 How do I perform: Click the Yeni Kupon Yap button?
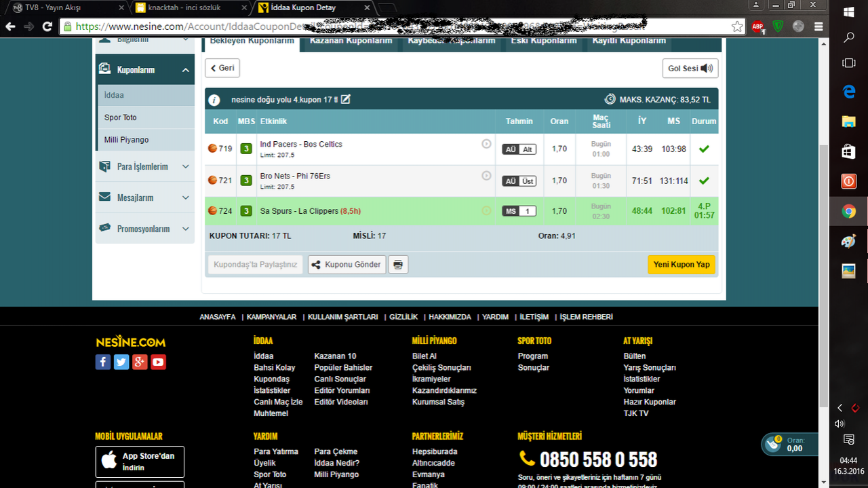(x=682, y=265)
